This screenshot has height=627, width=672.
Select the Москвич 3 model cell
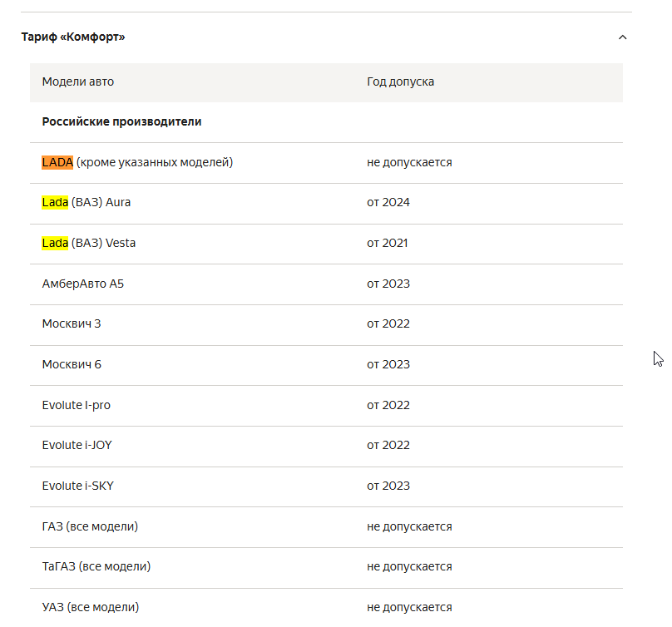click(x=72, y=323)
